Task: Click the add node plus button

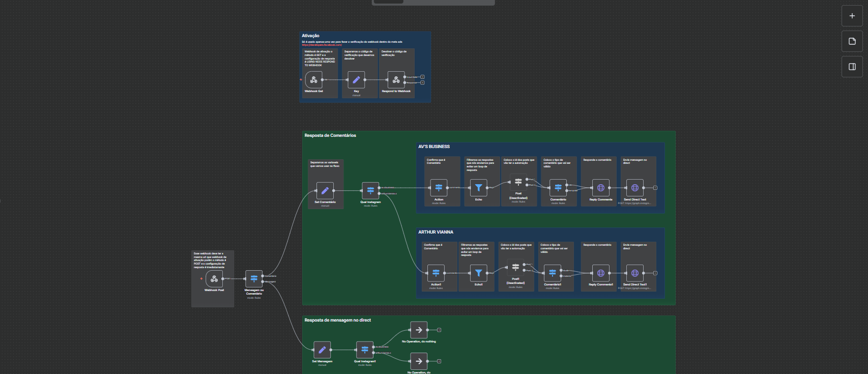Action: coord(852,16)
